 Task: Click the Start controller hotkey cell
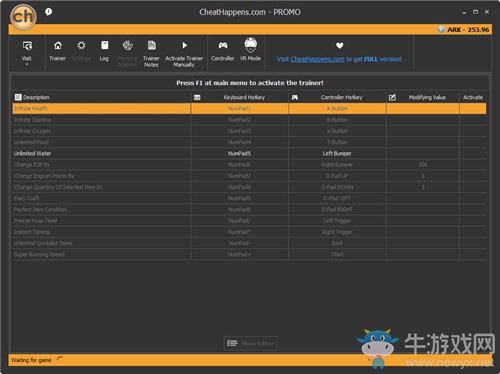pos(337,254)
